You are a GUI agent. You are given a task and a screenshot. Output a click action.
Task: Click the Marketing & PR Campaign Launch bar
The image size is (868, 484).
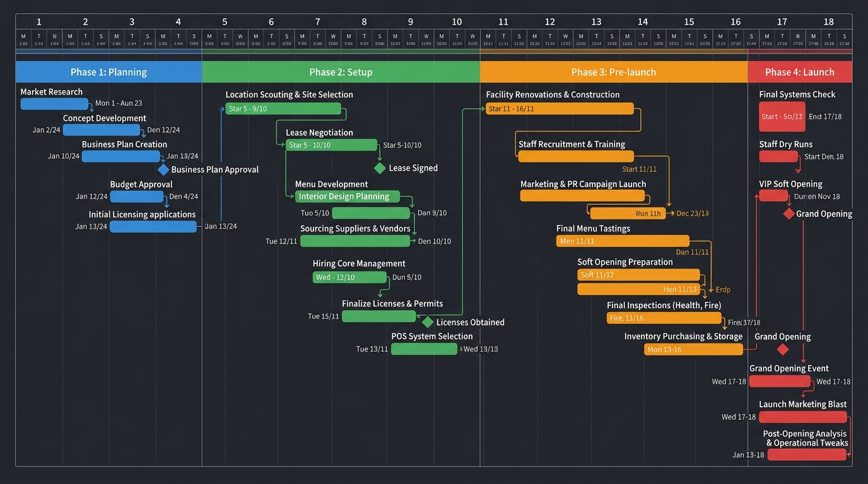(x=583, y=195)
